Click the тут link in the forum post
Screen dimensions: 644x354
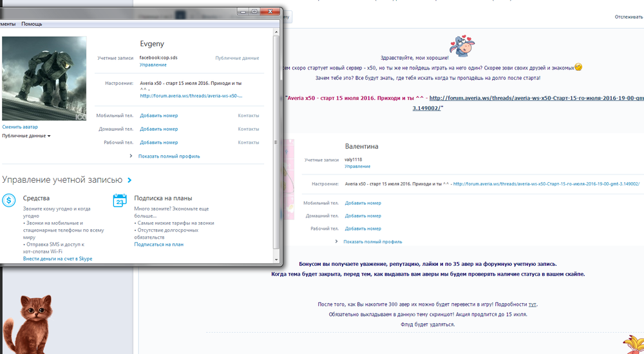point(533,304)
